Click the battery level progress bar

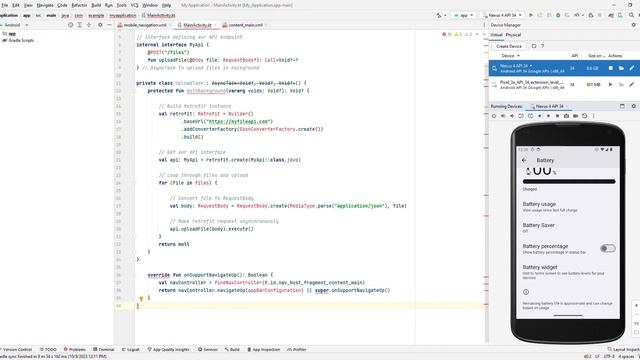pos(569,182)
